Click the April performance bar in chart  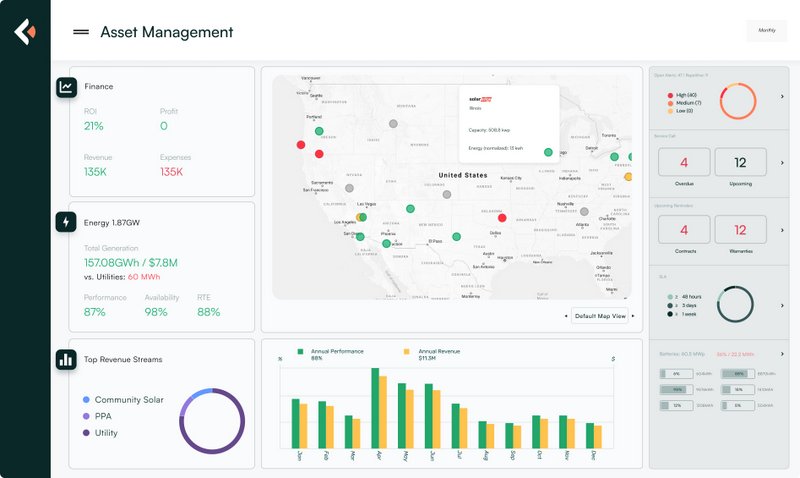(x=376, y=408)
